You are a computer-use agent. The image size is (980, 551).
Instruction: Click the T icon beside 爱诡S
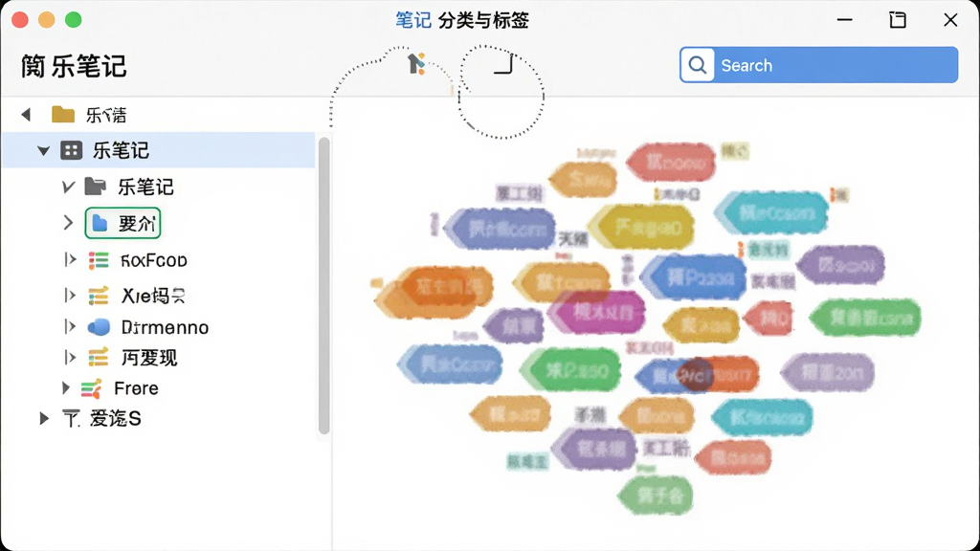pyautogui.click(x=71, y=419)
